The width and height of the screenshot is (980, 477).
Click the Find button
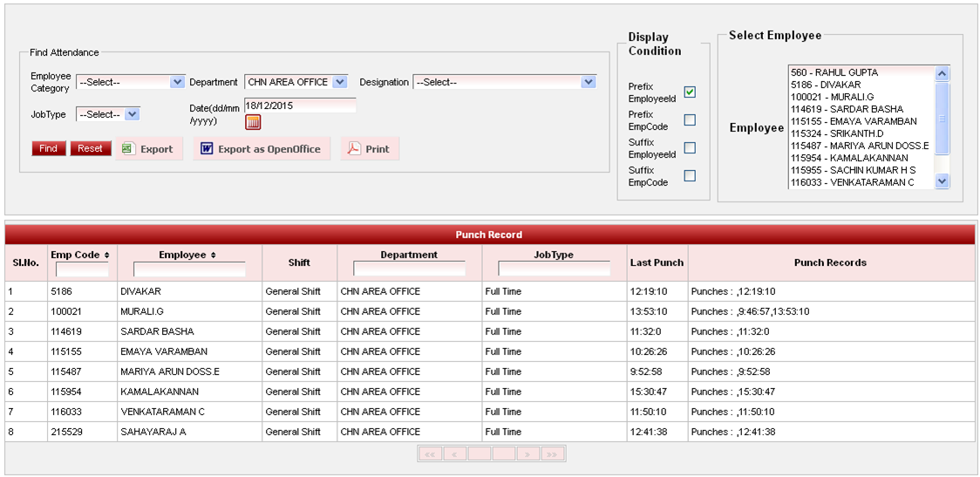(49, 149)
